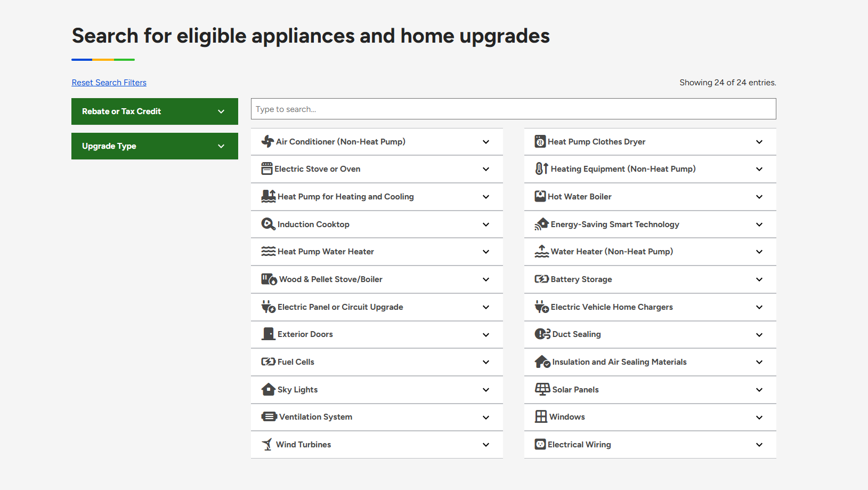Click the Sky Lights house icon
Screen dimensions: 868x490
coord(269,389)
